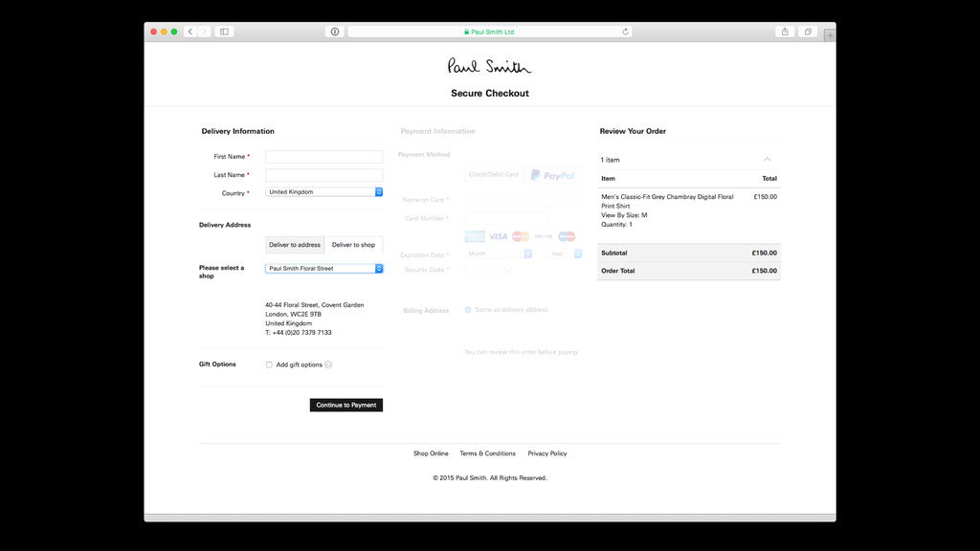Viewport: 980px width, 551px height.
Task: Open the Safari Share menu icon
Action: 785,32
